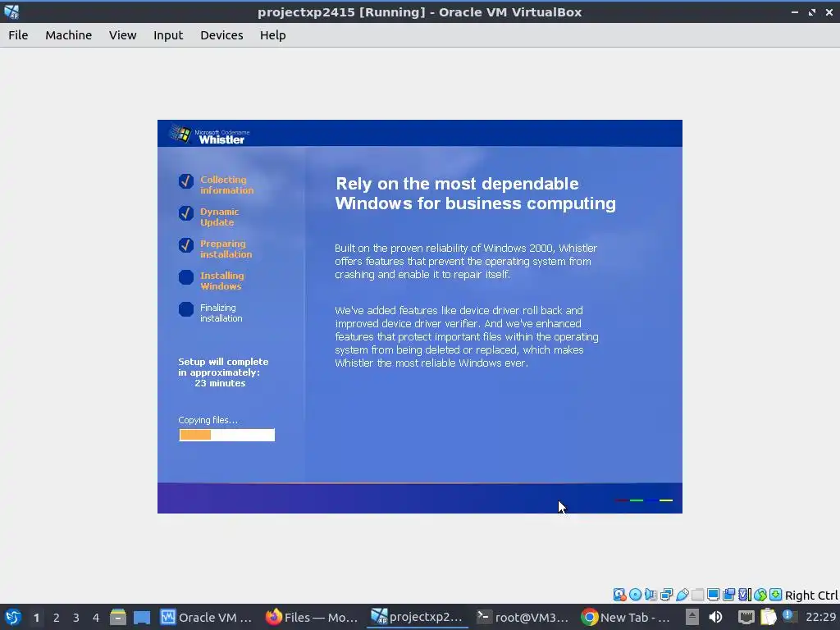Minimize the VirtualBox window
Screen dimensions: 840x630
795,11
